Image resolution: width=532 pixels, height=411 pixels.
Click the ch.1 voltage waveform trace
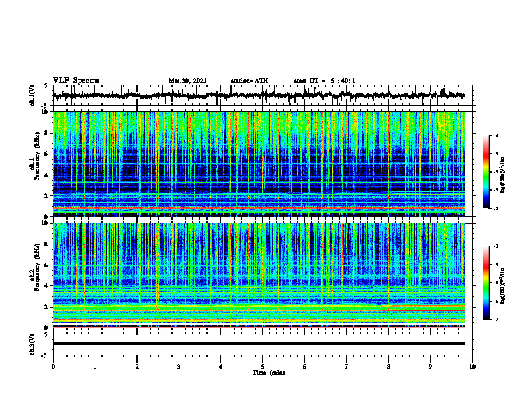click(x=259, y=95)
